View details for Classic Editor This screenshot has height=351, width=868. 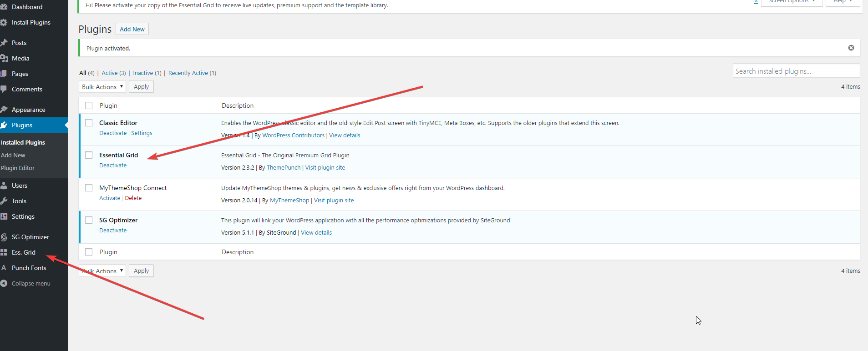(345, 135)
